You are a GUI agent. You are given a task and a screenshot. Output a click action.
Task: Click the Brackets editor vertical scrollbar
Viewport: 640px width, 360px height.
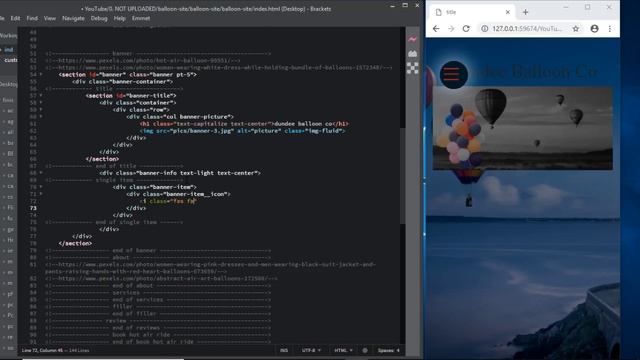click(x=402, y=176)
